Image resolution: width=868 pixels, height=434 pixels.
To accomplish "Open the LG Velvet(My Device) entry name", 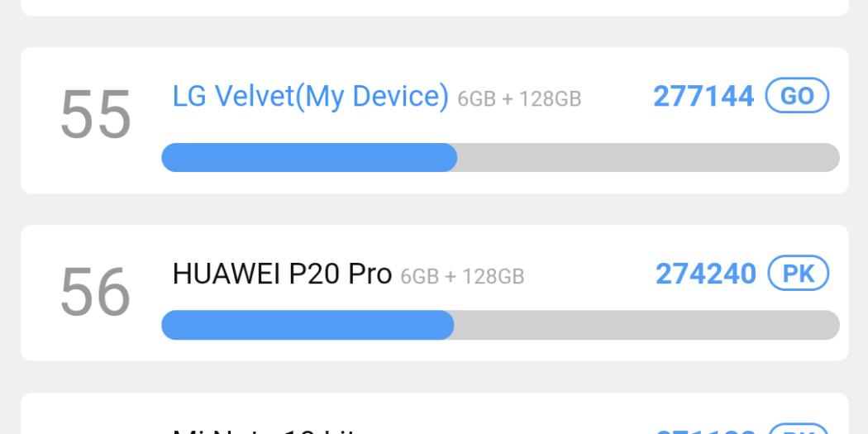I will tap(310, 97).
